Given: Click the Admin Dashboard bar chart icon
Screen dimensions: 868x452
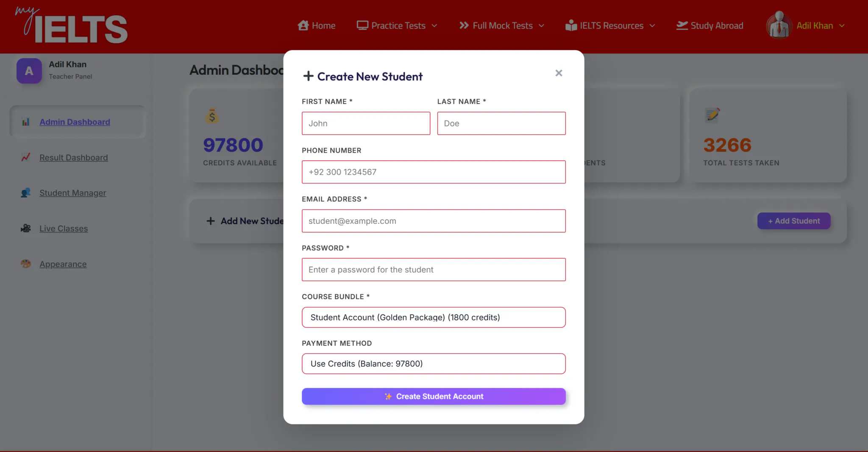Looking at the screenshot, I should coord(26,122).
